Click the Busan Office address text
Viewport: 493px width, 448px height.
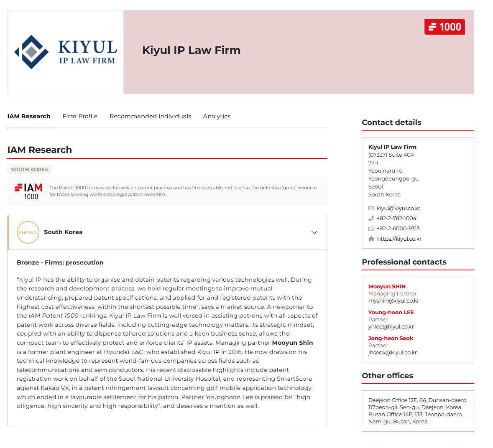click(x=415, y=418)
